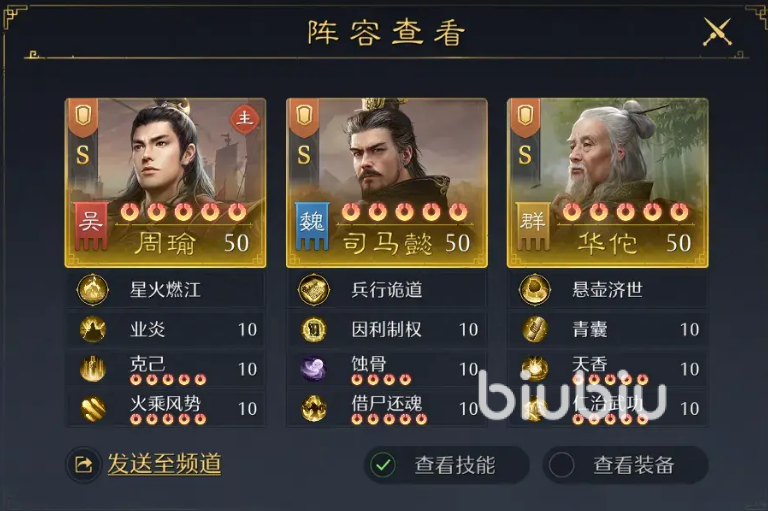Open the 业炎 skill icon

(93, 329)
